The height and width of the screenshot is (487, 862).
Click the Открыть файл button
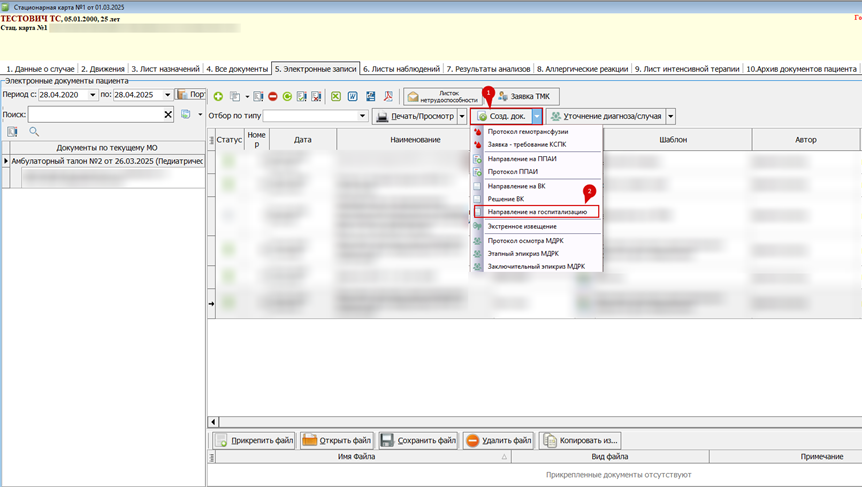(x=337, y=440)
